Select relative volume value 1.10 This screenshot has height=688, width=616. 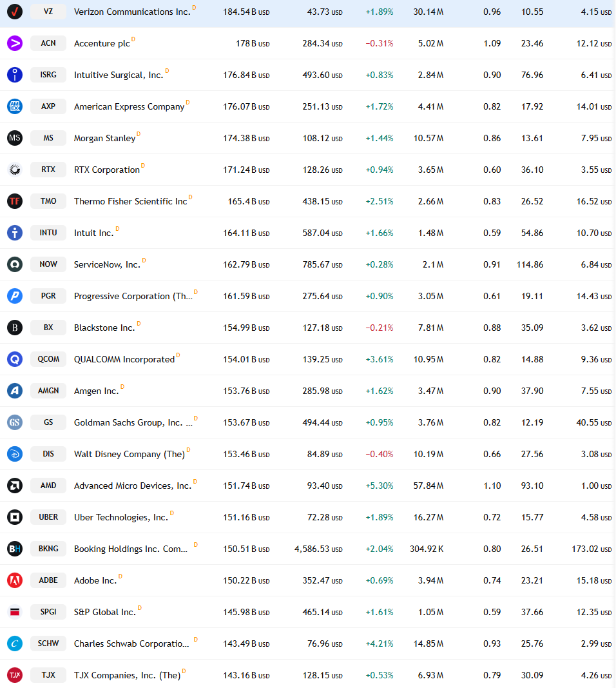click(x=492, y=486)
